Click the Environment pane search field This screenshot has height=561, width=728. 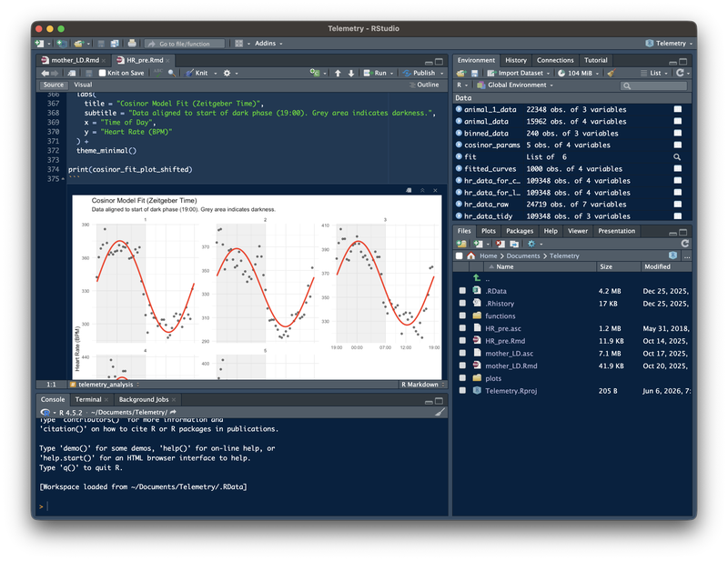pyautogui.click(x=653, y=85)
